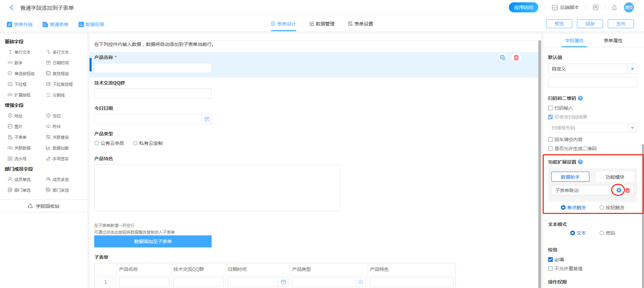
Task: Open subform 产品类型 cell dropdown
Action: pyautogui.click(x=361, y=282)
